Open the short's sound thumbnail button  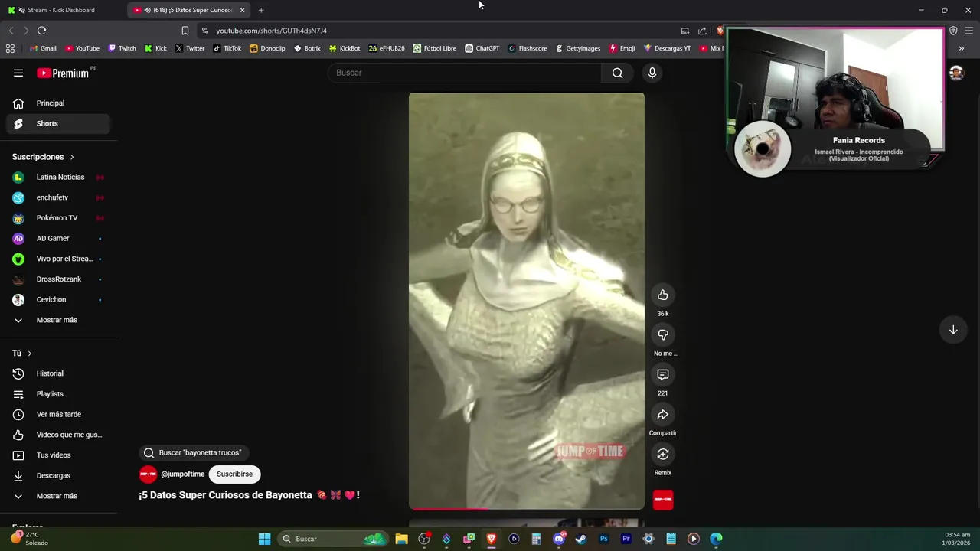click(663, 500)
